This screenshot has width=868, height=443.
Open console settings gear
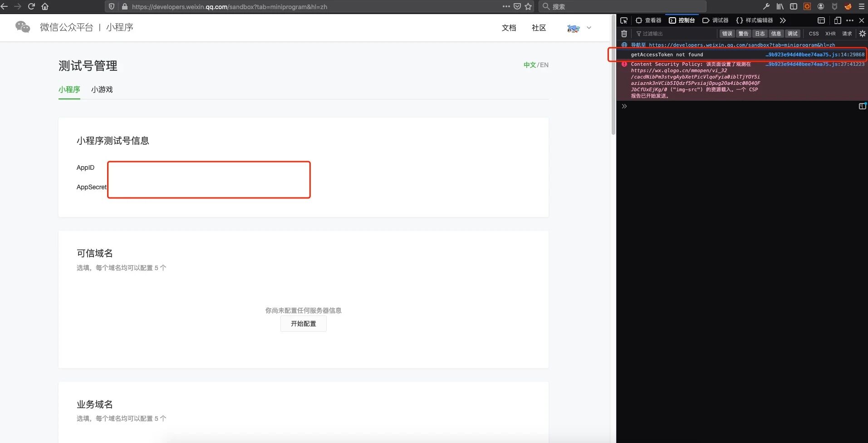863,34
